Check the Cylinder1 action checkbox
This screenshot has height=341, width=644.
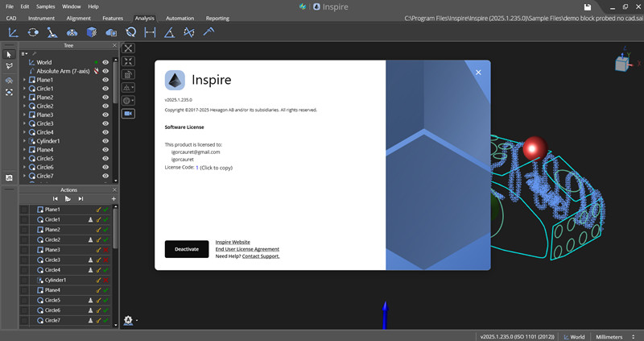[24, 280]
